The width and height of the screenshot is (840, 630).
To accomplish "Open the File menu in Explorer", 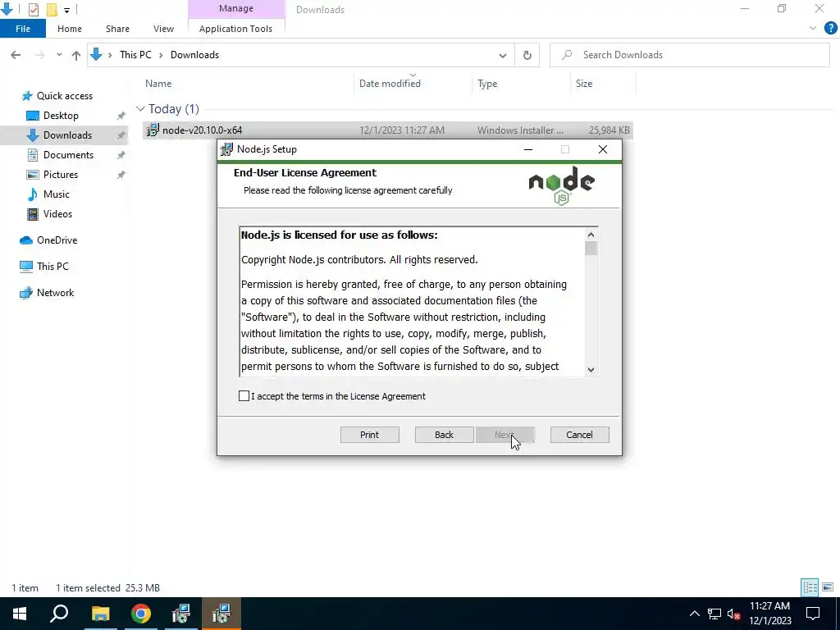I will coord(23,29).
